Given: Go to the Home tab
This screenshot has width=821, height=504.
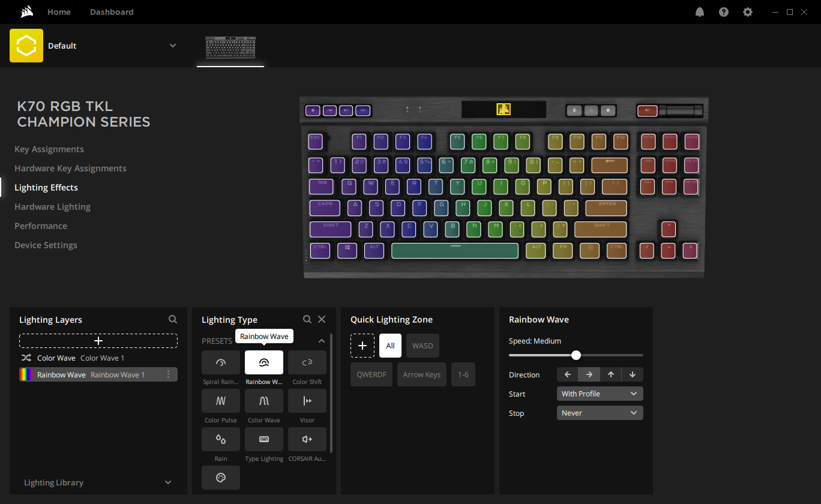Looking at the screenshot, I should (x=59, y=12).
